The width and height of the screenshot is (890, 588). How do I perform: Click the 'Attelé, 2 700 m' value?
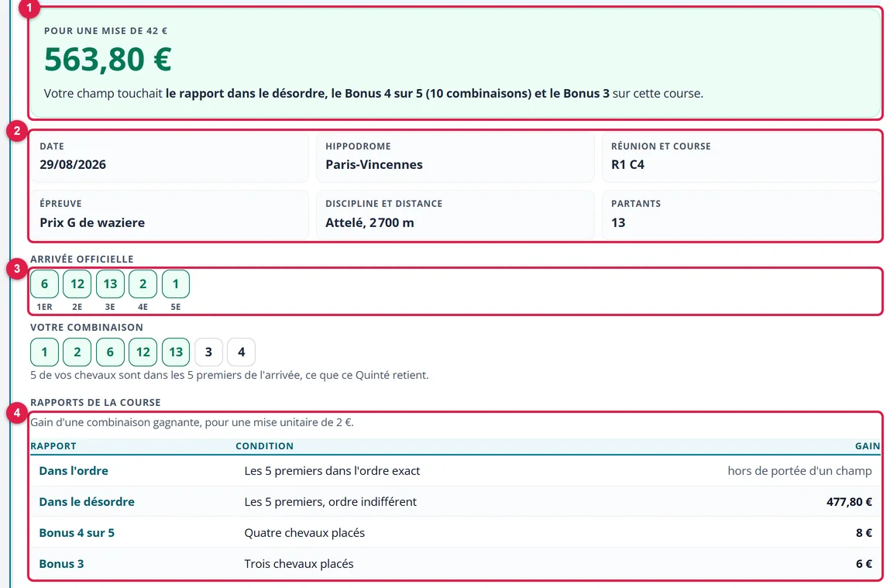(x=369, y=222)
